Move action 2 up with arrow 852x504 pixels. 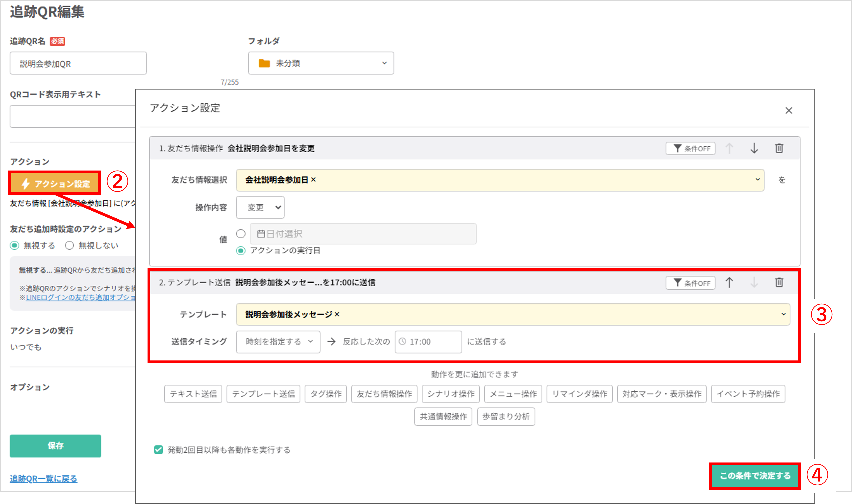(729, 283)
